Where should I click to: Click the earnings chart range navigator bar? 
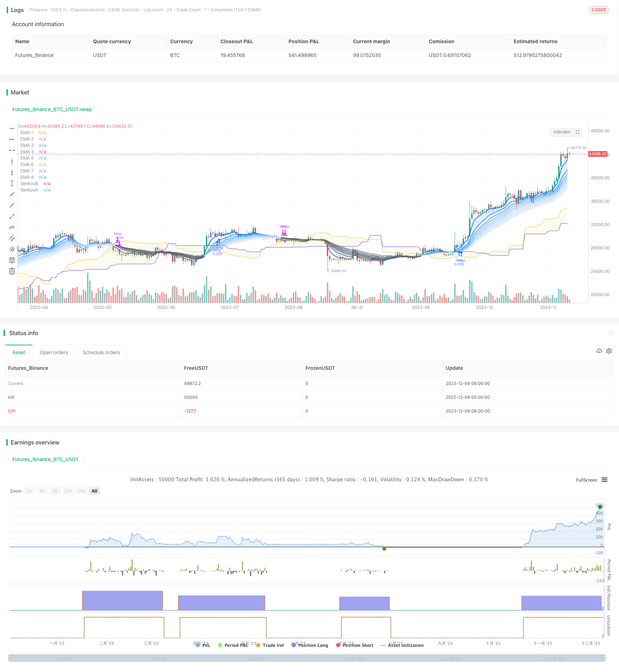(307, 658)
